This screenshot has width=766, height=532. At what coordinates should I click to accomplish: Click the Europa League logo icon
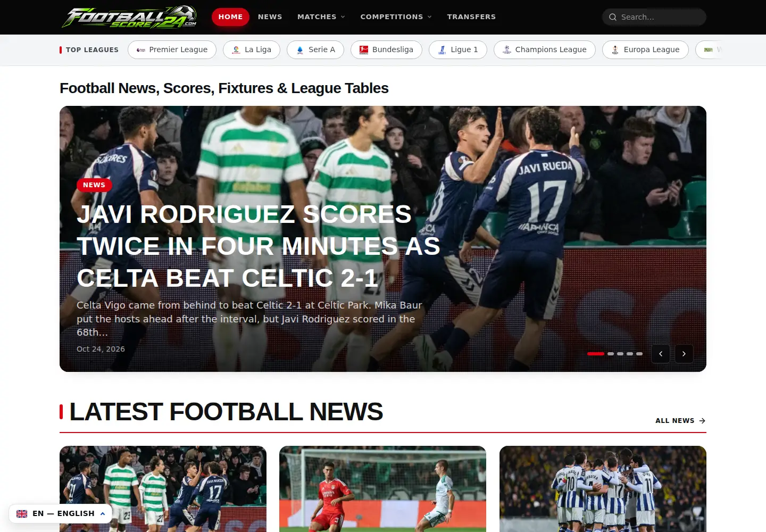[x=615, y=50]
